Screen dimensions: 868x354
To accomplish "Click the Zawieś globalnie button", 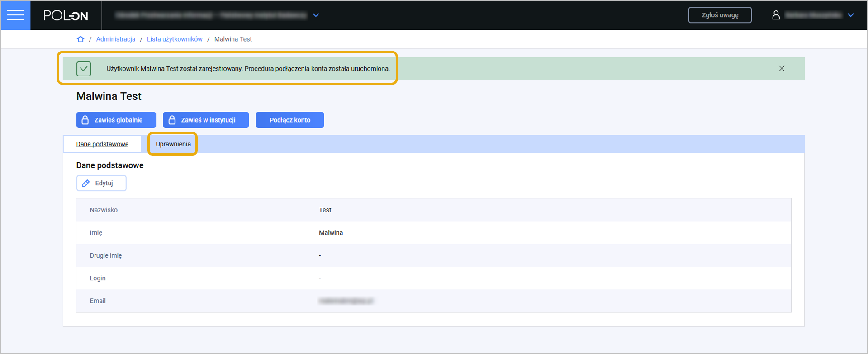I will [116, 120].
